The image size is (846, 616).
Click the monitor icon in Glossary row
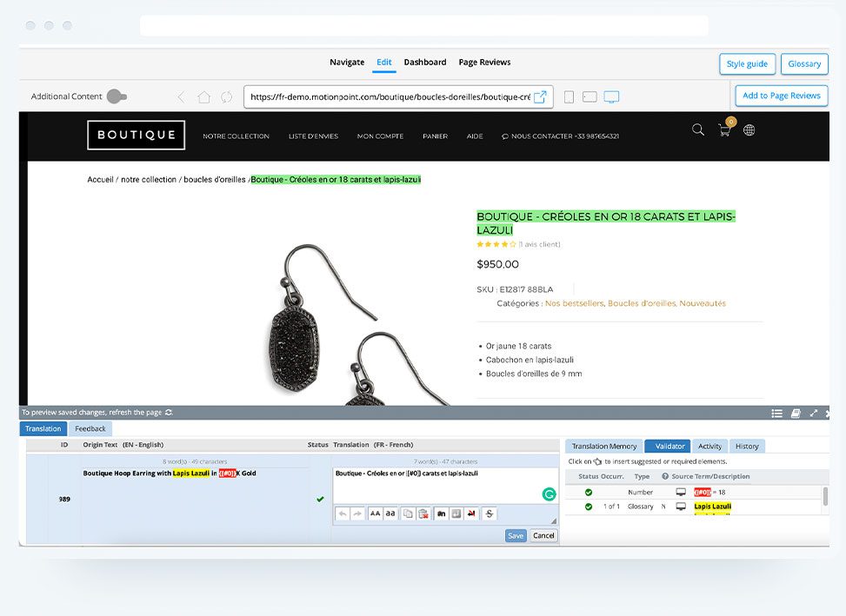(681, 507)
